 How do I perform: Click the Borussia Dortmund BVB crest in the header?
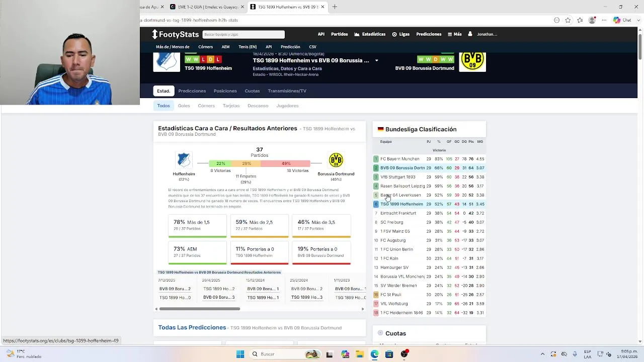[472, 62]
